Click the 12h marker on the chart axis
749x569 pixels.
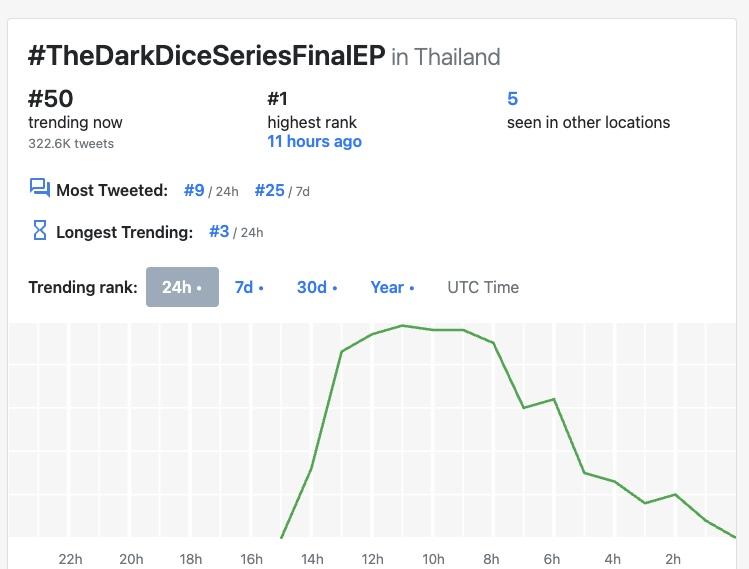pyautogui.click(x=372, y=559)
